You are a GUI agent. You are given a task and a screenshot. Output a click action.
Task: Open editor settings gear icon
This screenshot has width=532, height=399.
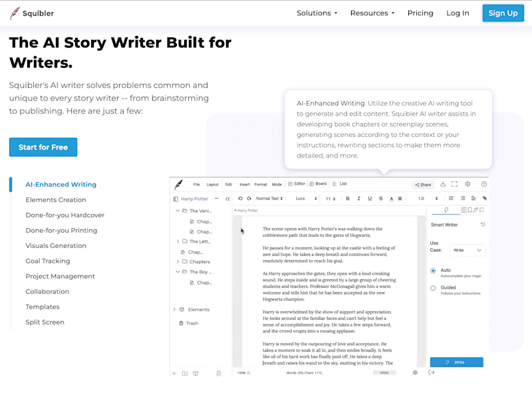[467, 184]
